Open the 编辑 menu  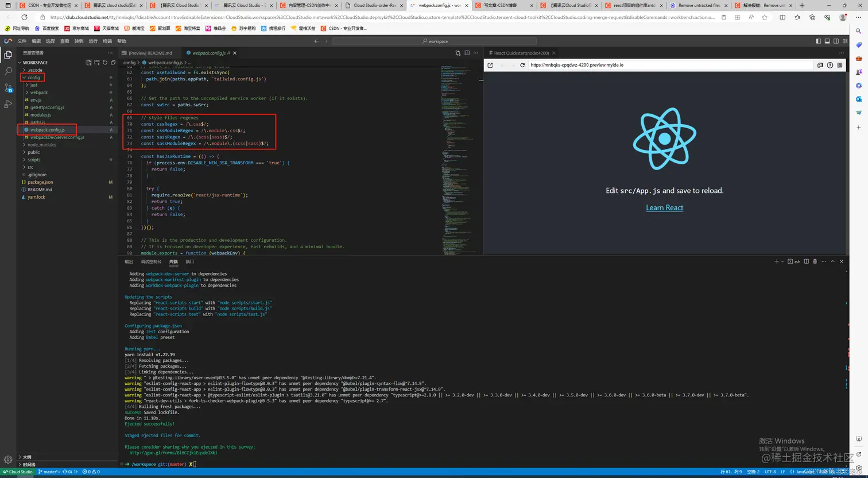(36, 41)
